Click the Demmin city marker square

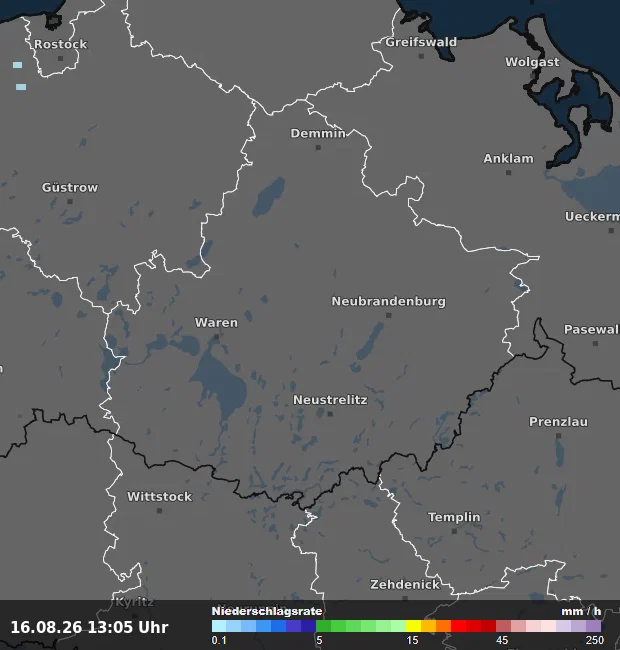[x=318, y=148]
